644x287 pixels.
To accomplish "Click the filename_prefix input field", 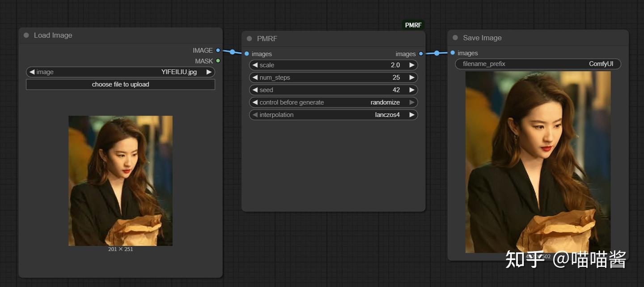I will (538, 64).
